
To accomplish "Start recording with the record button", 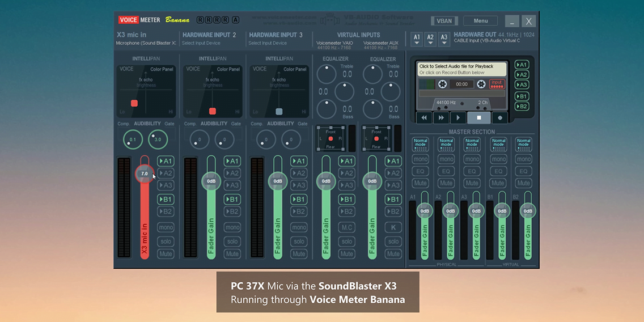I will pos(500,117).
